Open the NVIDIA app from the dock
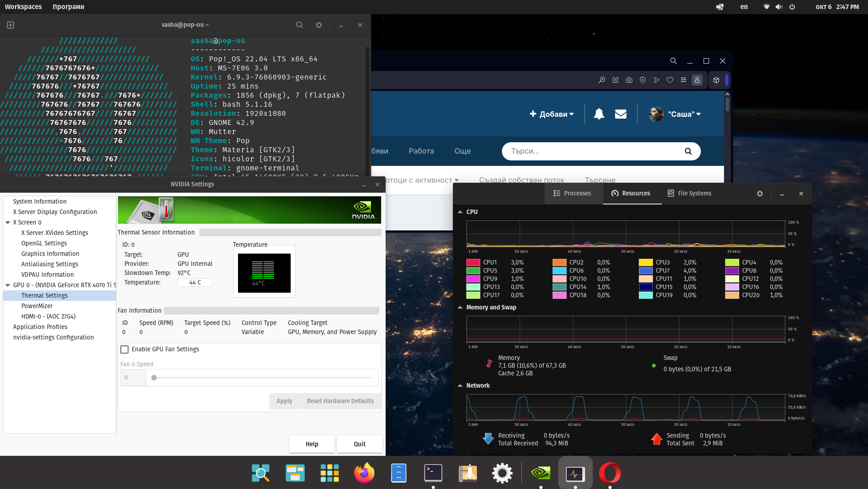The image size is (868, 489). pyautogui.click(x=541, y=473)
